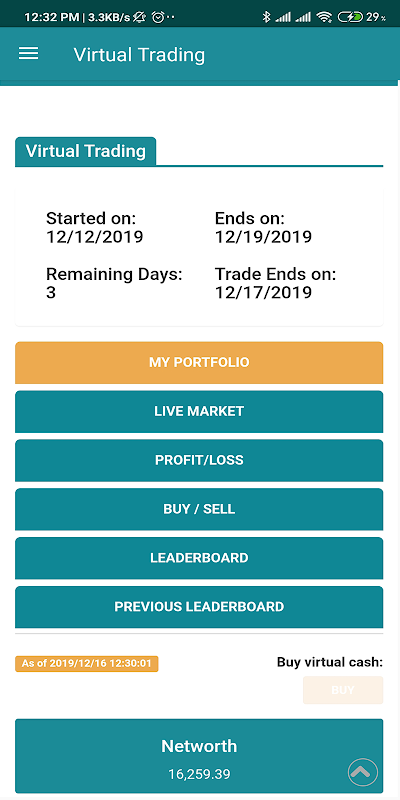Open PREVIOUS LEADERBOARD
Image resolution: width=400 pixels, height=800 pixels.
(x=199, y=607)
